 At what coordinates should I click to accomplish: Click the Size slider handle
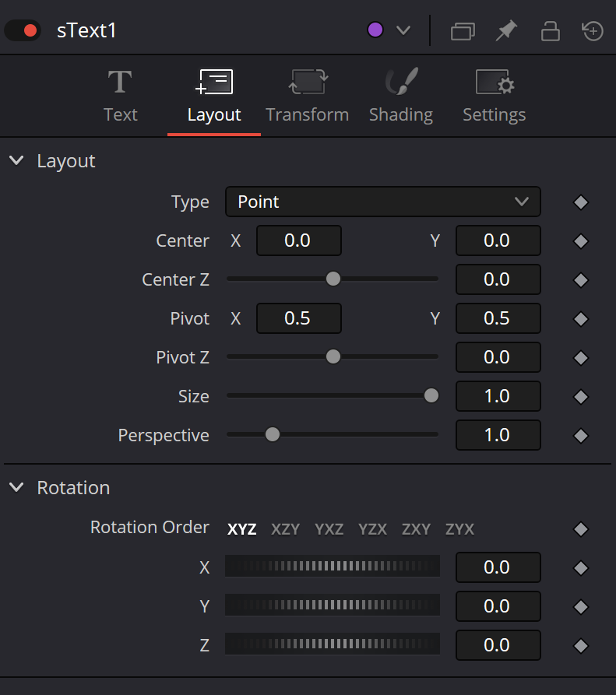point(431,396)
